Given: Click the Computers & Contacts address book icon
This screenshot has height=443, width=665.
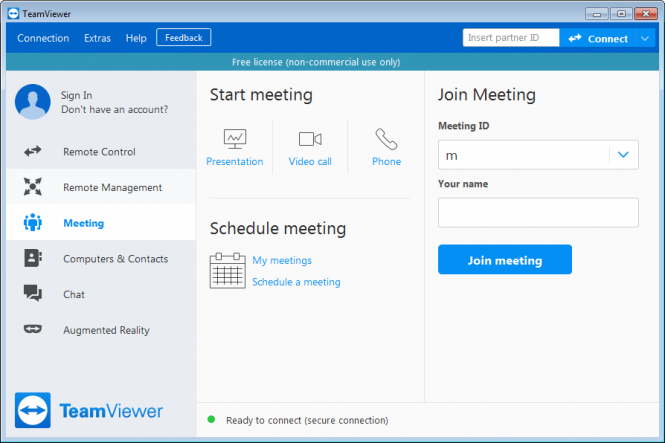Looking at the screenshot, I should click(33, 258).
